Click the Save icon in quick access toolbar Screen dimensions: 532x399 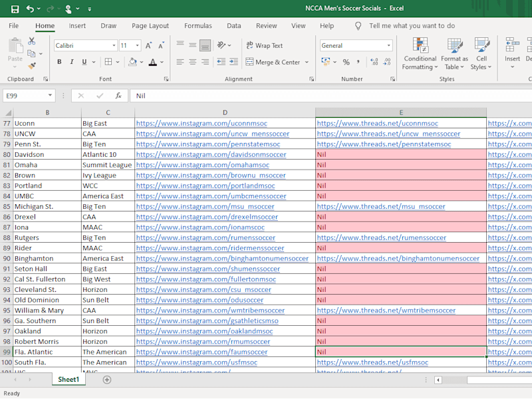[x=15, y=9]
